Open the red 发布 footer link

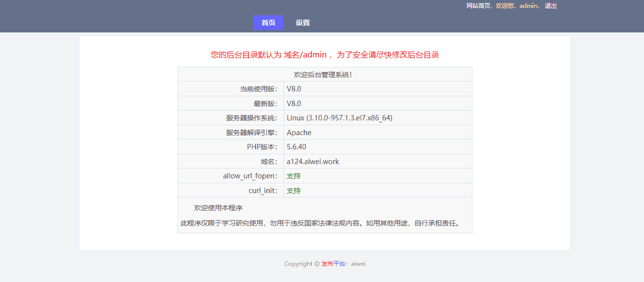(327, 264)
